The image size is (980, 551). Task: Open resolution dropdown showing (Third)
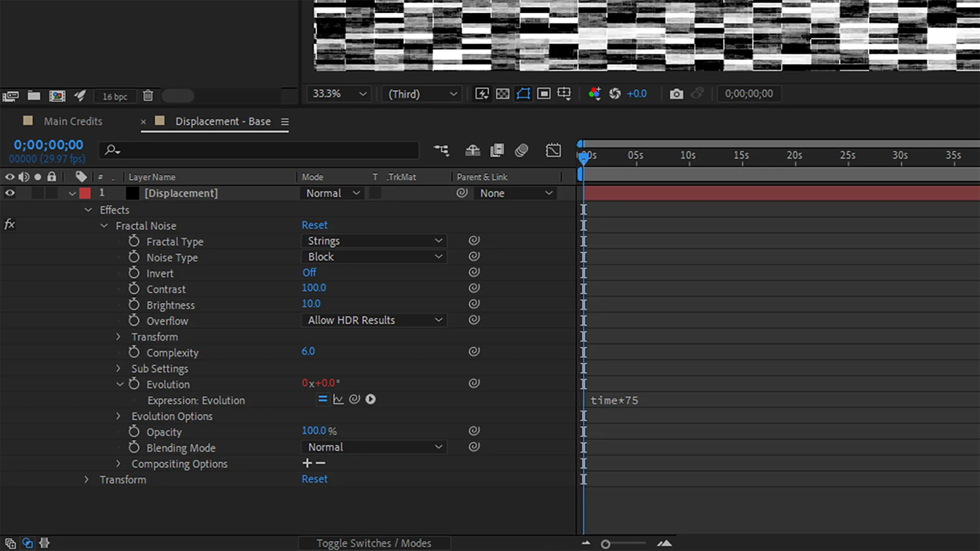click(422, 94)
